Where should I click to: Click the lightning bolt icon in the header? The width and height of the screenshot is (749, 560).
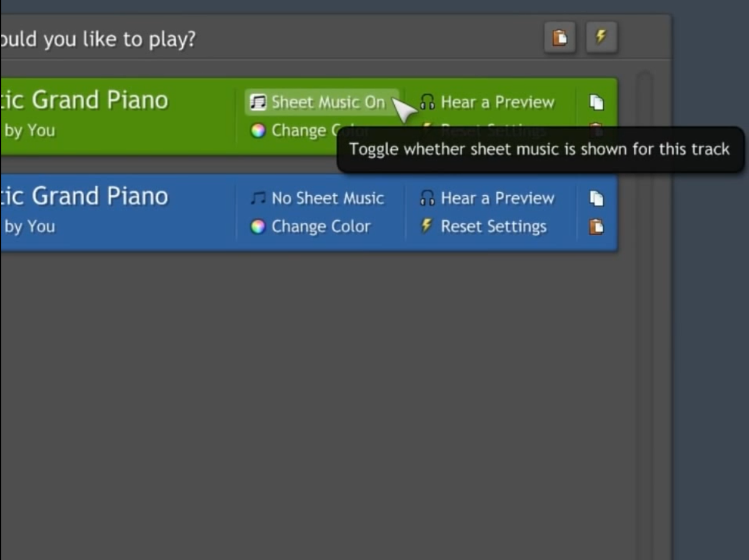tap(601, 37)
